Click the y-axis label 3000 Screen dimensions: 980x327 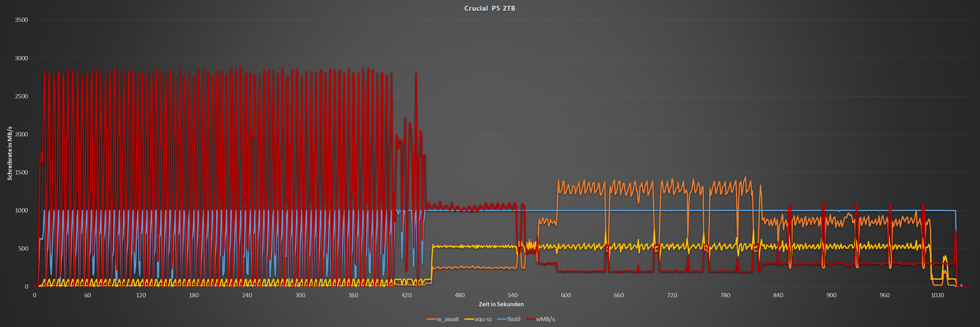point(21,58)
